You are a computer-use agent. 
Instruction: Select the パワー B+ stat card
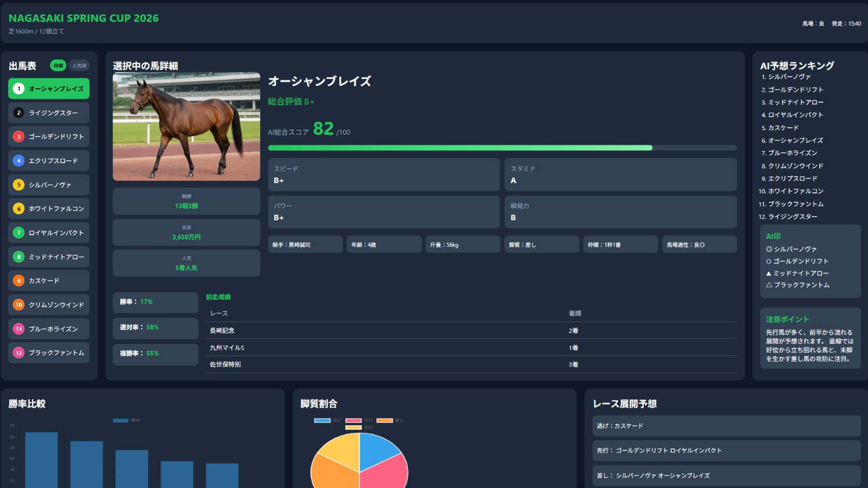(x=384, y=211)
